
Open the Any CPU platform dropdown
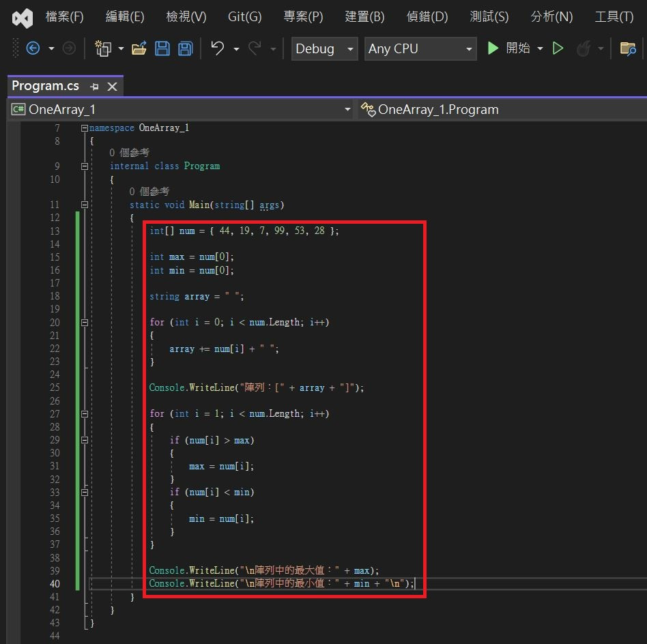coord(420,48)
